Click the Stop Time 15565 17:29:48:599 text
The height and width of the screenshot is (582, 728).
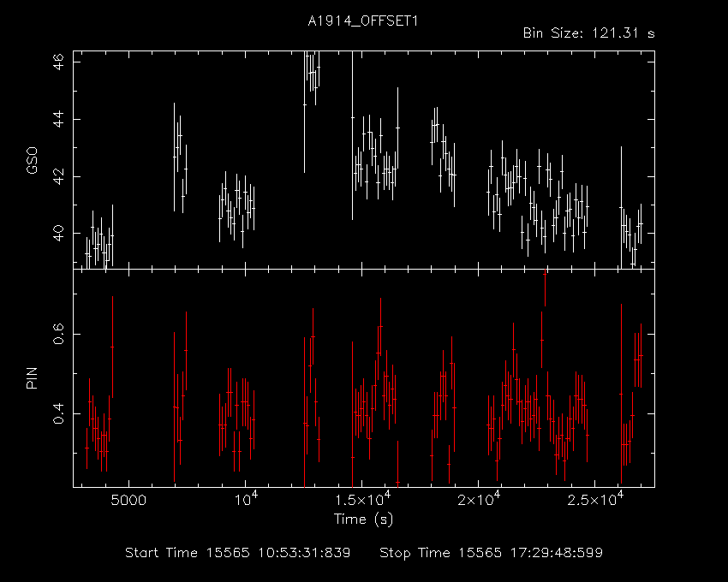(492, 553)
